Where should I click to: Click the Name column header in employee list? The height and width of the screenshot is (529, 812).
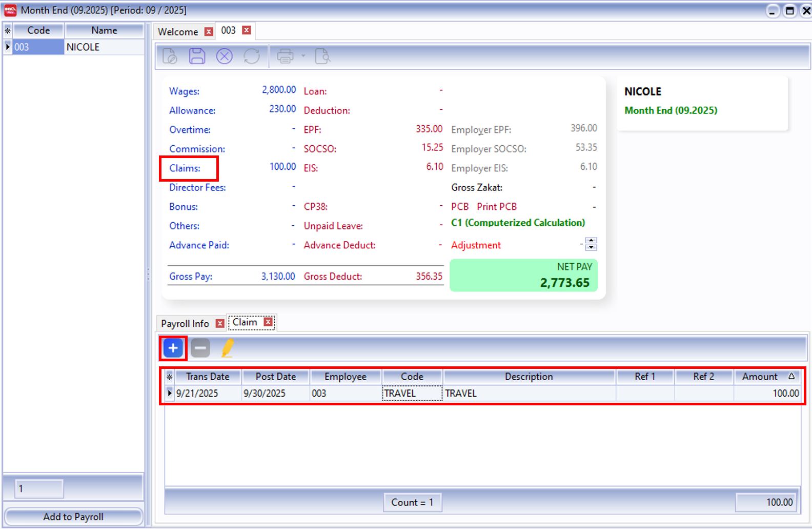point(104,30)
